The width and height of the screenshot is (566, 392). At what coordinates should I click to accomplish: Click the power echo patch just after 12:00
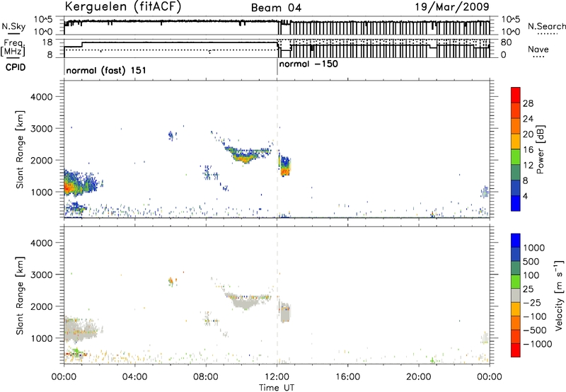tap(285, 166)
